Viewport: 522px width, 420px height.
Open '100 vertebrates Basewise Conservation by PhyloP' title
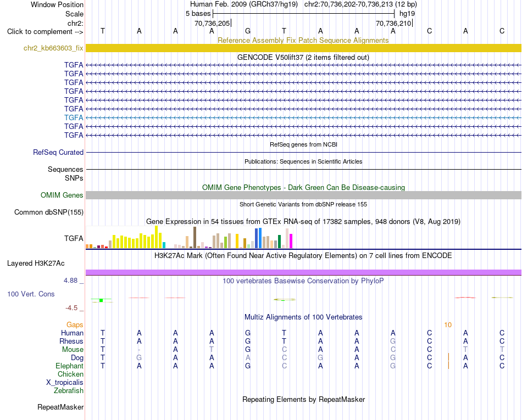pyautogui.click(x=303, y=281)
